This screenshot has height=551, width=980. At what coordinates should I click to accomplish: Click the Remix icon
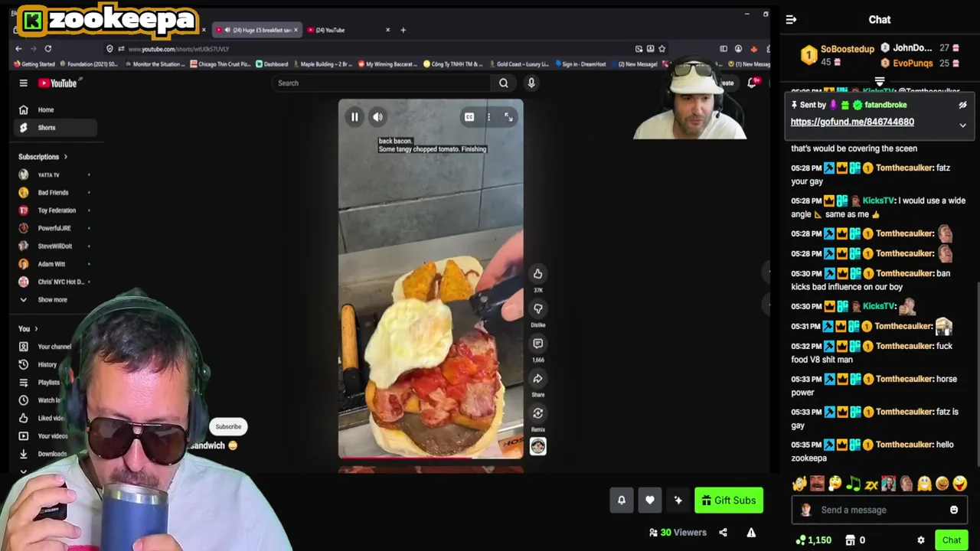point(537,414)
